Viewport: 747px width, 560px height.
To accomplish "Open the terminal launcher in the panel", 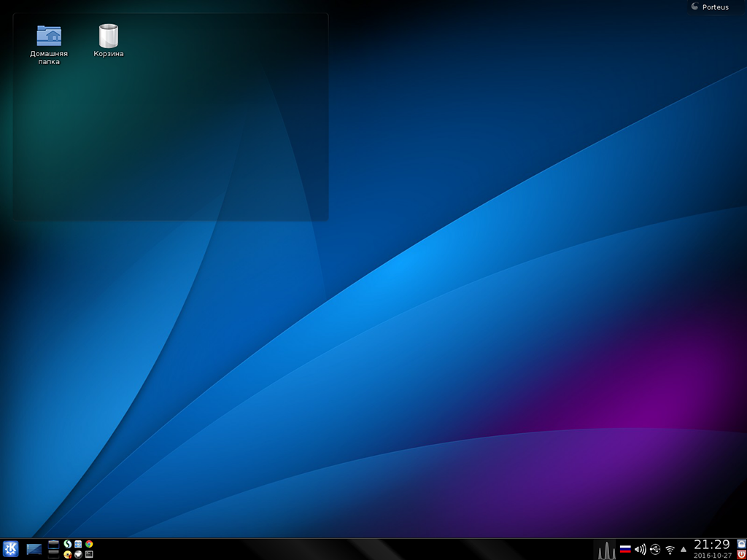I will (x=89, y=554).
